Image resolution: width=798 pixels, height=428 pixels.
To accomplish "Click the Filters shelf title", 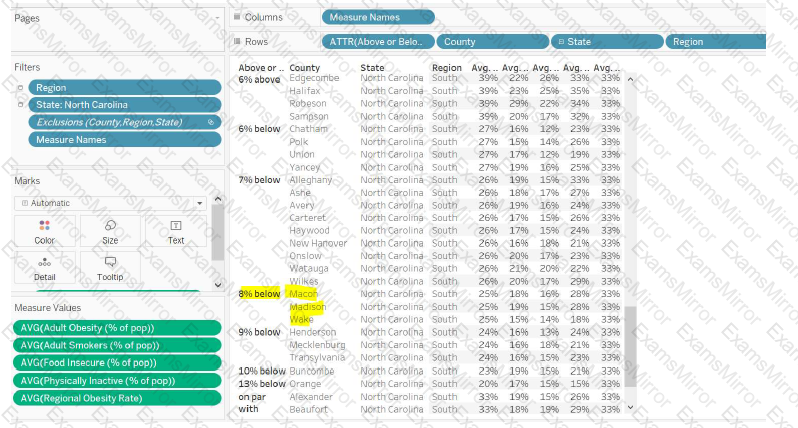I will point(27,67).
